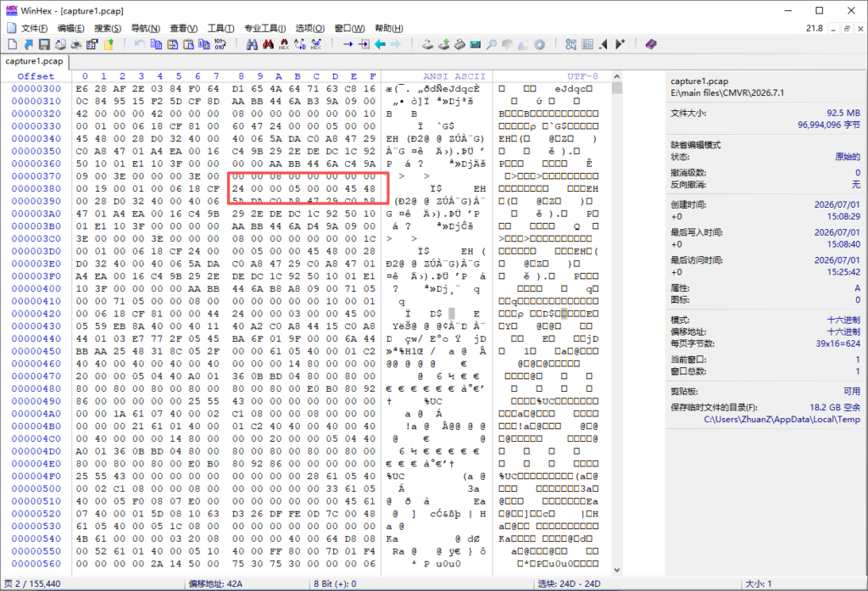The image size is (868, 591).
Task: Click the Open disk icon in the toolbar
Action: coord(427,44)
